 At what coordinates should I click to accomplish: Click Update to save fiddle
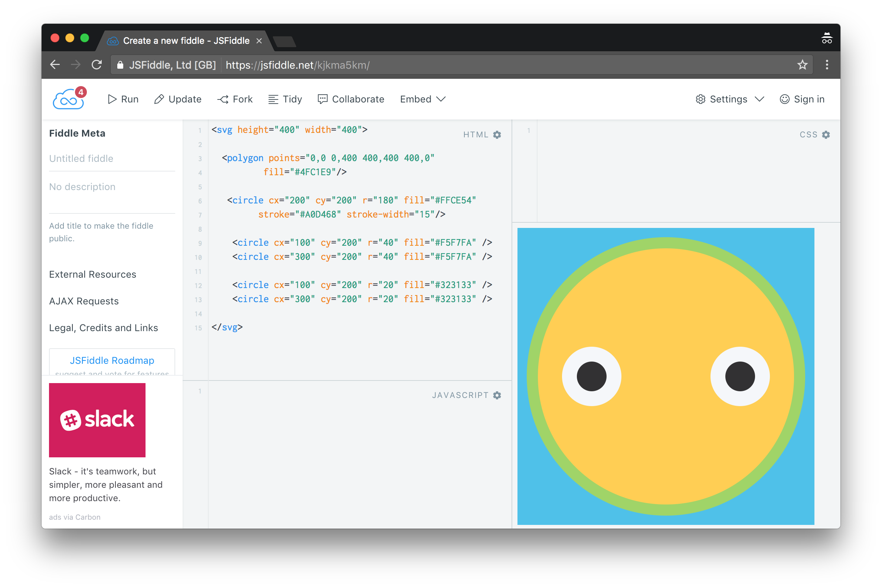pyautogui.click(x=178, y=99)
